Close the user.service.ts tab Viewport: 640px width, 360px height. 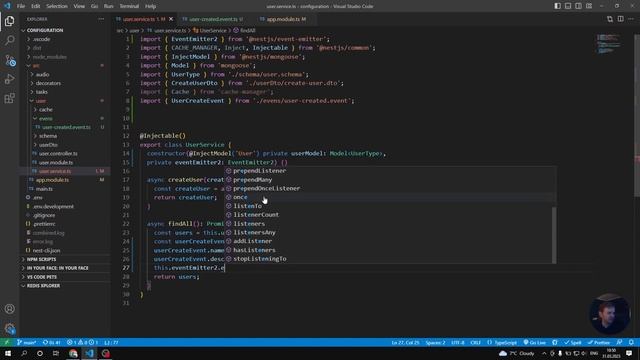pyautogui.click(x=171, y=19)
